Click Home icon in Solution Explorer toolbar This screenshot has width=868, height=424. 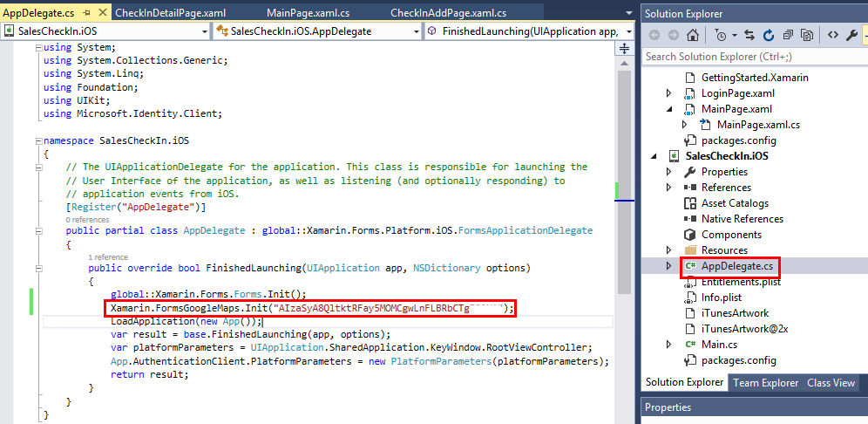pyautogui.click(x=692, y=36)
